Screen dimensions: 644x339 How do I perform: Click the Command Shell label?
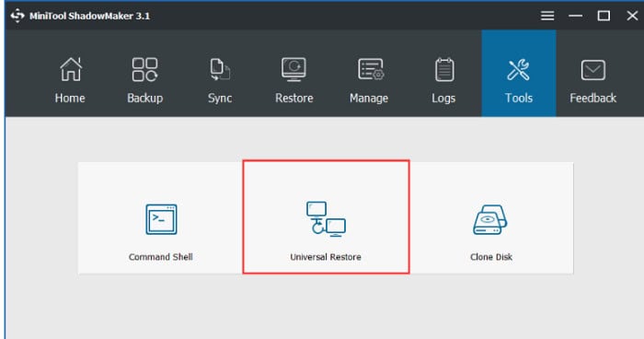[161, 257]
